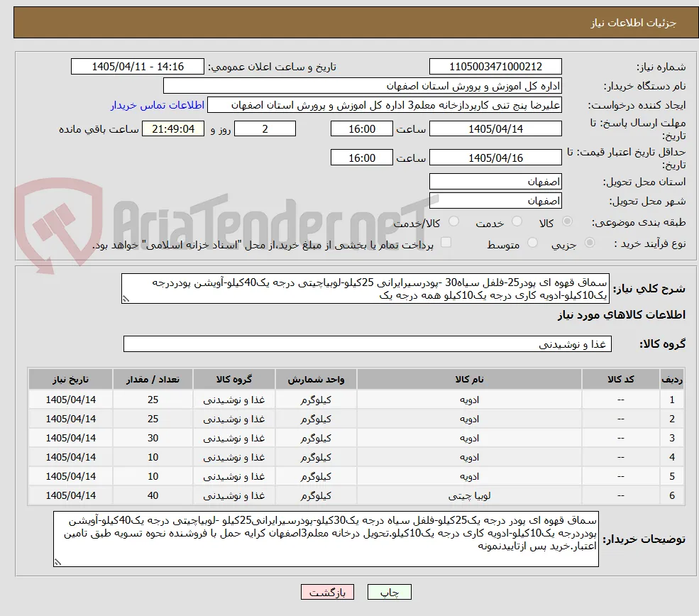The width and height of the screenshot is (699, 616).
Task: Select the خدمت radio button
Action: pyautogui.click(x=517, y=221)
